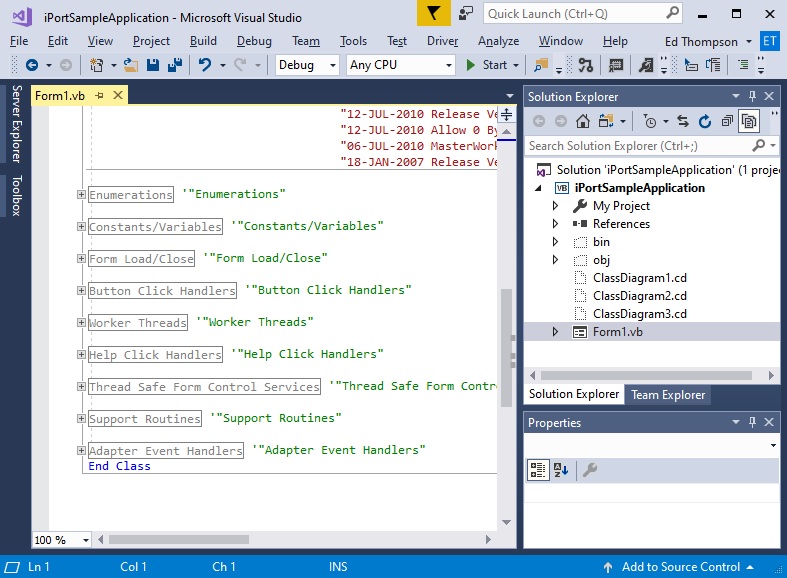The height and width of the screenshot is (578, 787).
Task: Click the Undo arrow icon
Action: pyautogui.click(x=205, y=65)
